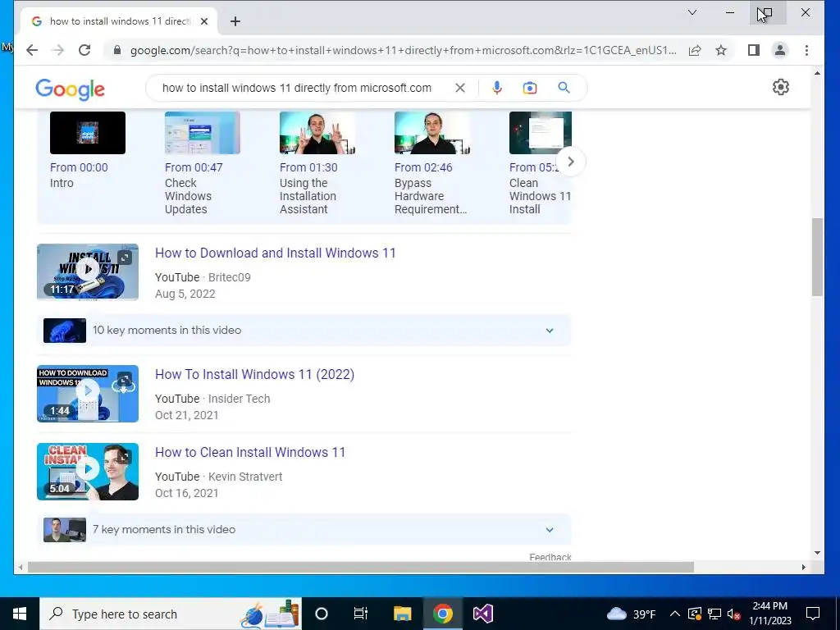Play Insider Tech video thumbnail 1:44
The image size is (840, 630).
[88, 393]
